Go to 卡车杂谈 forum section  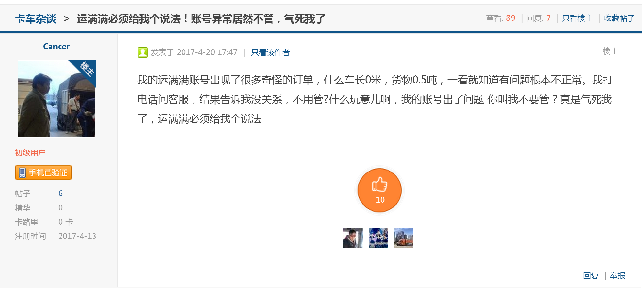36,19
